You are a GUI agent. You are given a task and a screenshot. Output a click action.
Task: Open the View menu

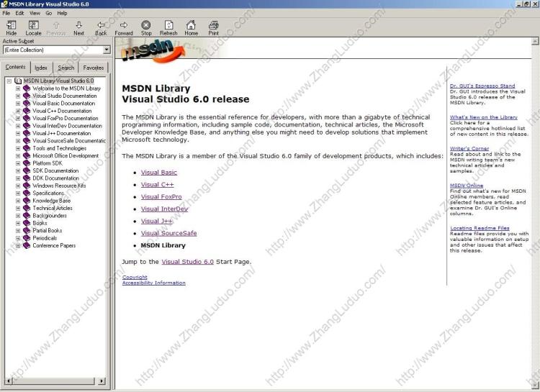point(35,13)
